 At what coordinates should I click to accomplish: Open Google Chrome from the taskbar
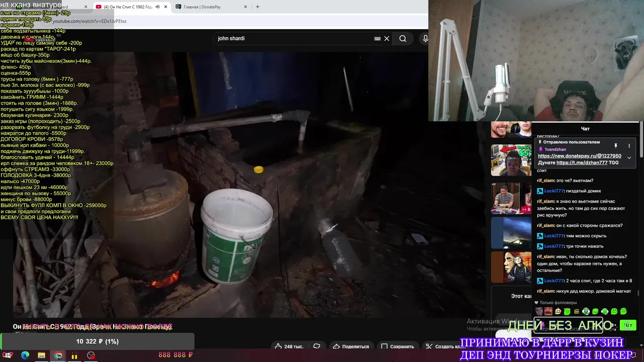point(58,355)
